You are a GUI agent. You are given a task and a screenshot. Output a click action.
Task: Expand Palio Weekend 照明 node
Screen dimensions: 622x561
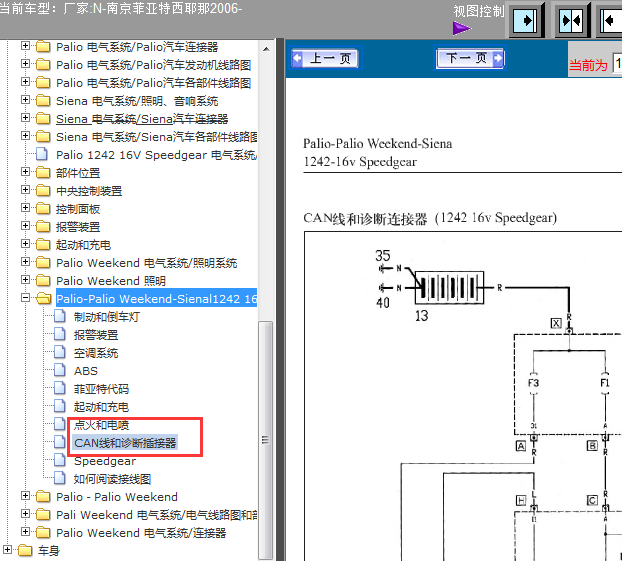[x=25, y=279]
